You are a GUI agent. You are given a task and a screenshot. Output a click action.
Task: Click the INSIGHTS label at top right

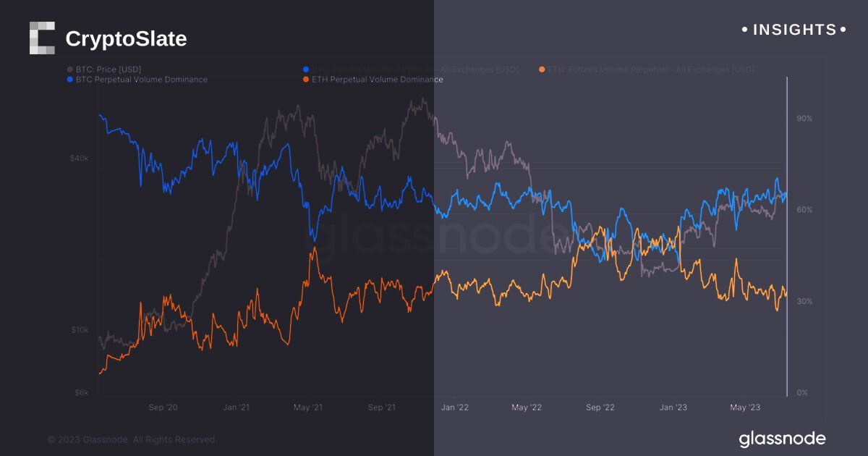(x=794, y=30)
